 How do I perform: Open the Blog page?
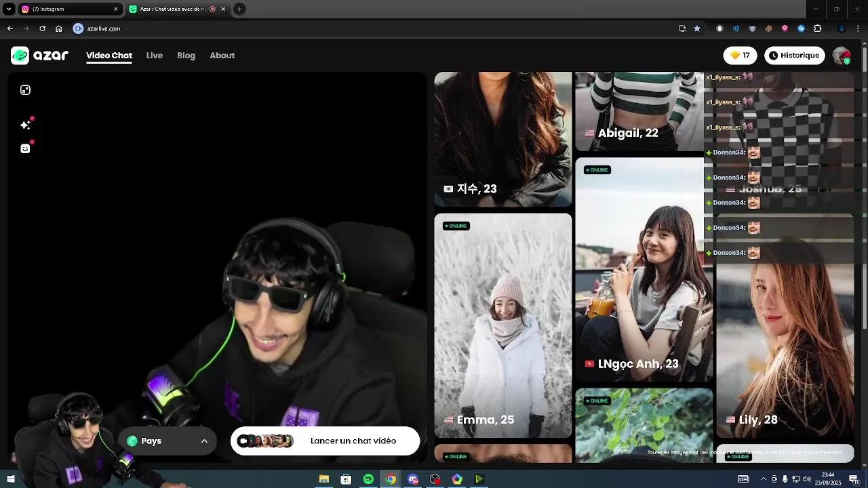186,56
